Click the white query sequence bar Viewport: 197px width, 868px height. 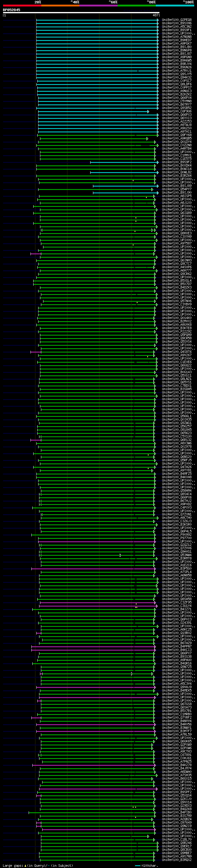coord(81,12)
